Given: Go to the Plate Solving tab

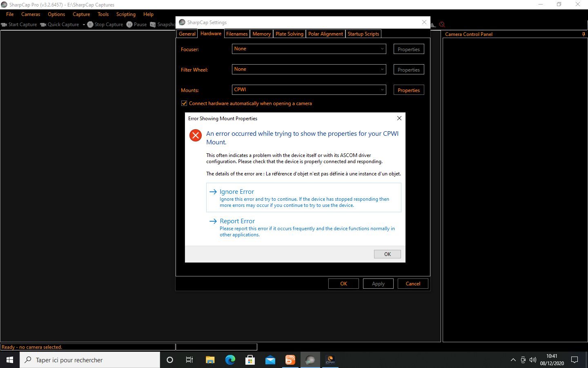Looking at the screenshot, I should point(290,34).
